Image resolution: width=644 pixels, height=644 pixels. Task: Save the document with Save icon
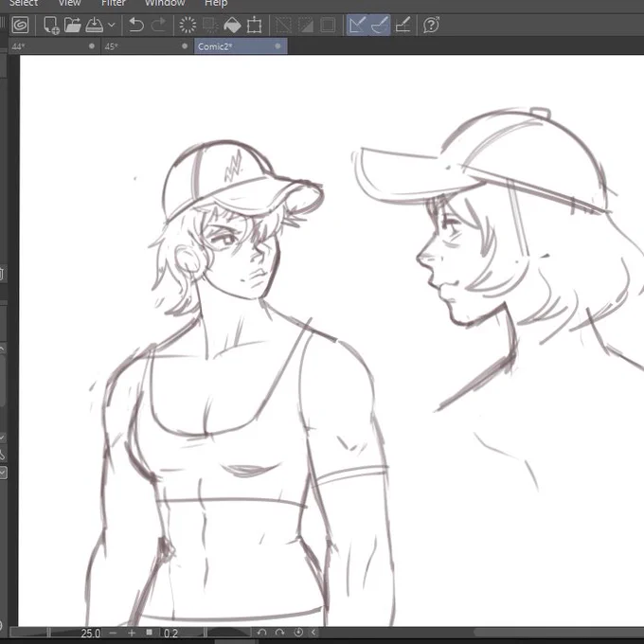(x=95, y=25)
